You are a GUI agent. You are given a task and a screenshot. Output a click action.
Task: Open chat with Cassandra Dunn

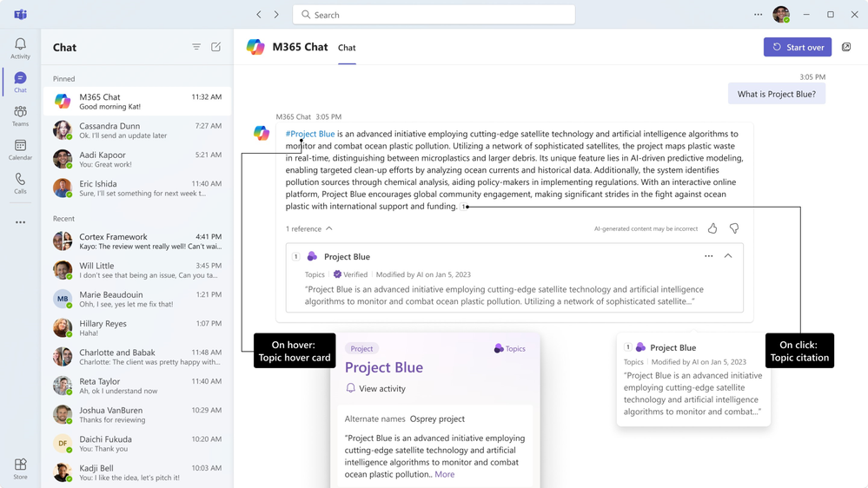[x=137, y=130]
